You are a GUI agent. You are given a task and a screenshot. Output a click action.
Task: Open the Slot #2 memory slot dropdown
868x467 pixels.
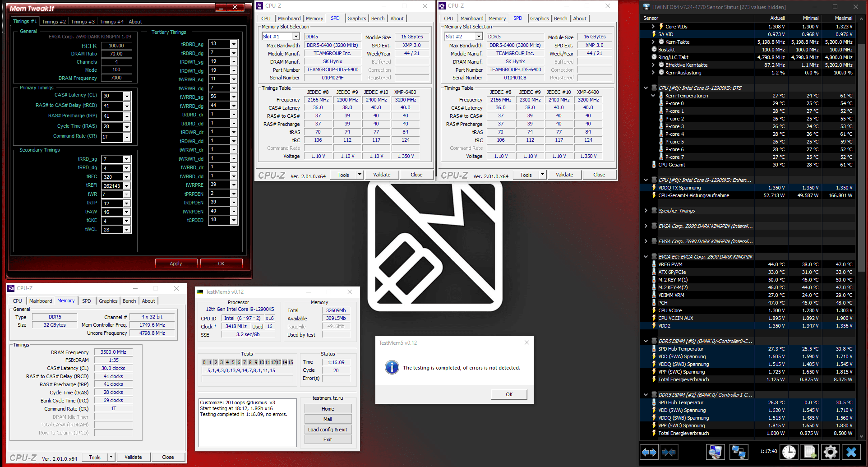[x=479, y=37]
